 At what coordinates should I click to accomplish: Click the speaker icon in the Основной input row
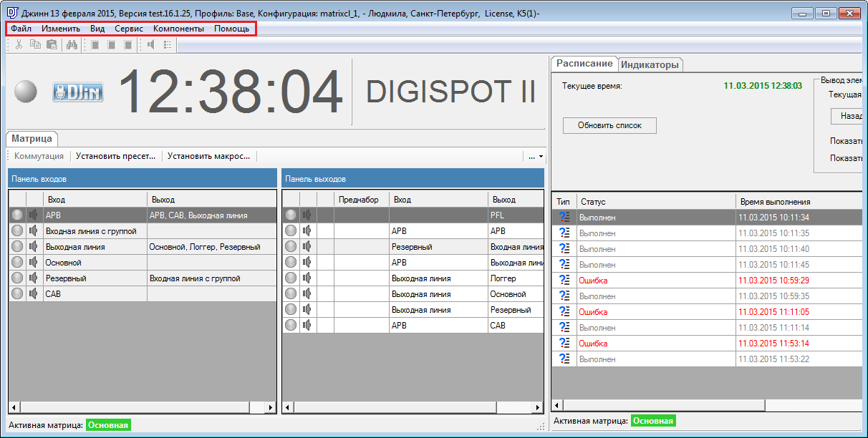click(34, 262)
